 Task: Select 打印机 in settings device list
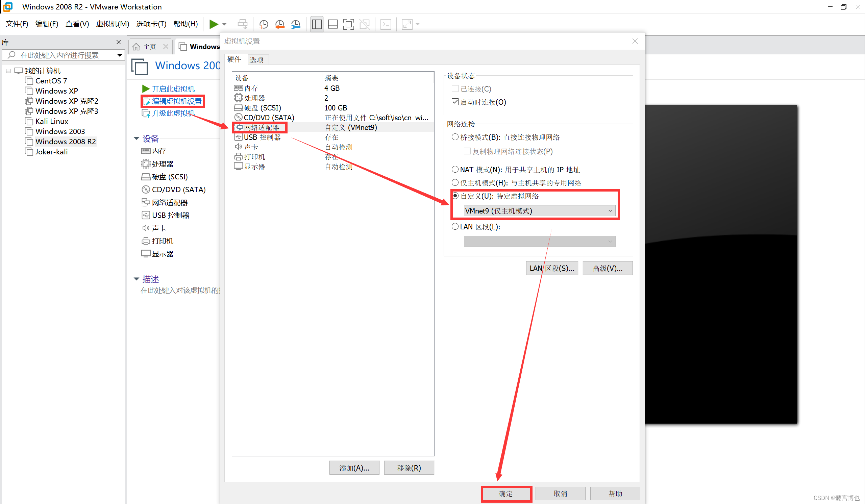pyautogui.click(x=333, y=157)
